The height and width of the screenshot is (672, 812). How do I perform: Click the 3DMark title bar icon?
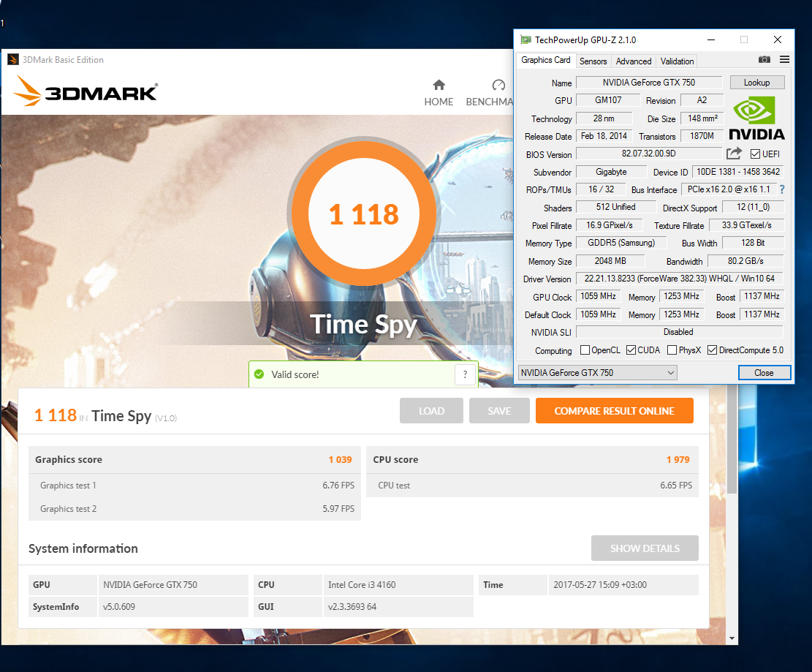click(x=13, y=59)
